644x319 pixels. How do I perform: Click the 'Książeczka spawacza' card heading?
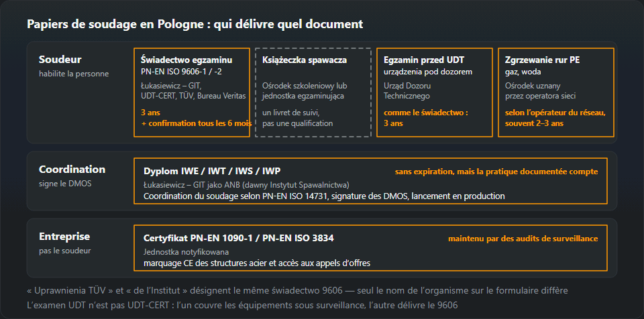[305, 60]
